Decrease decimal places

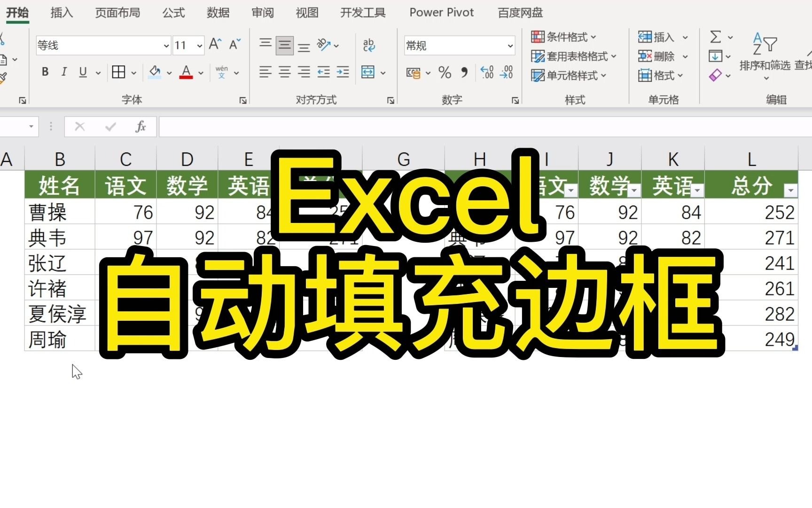507,72
